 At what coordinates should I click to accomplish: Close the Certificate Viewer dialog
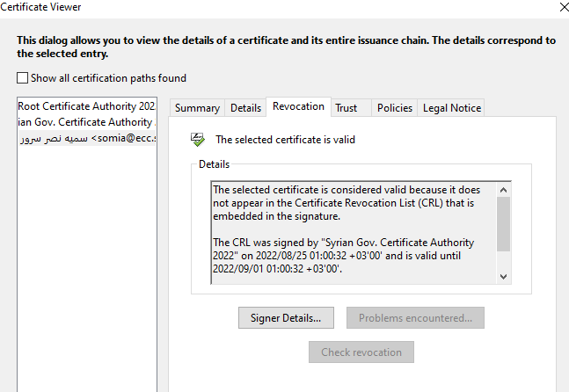point(563,7)
